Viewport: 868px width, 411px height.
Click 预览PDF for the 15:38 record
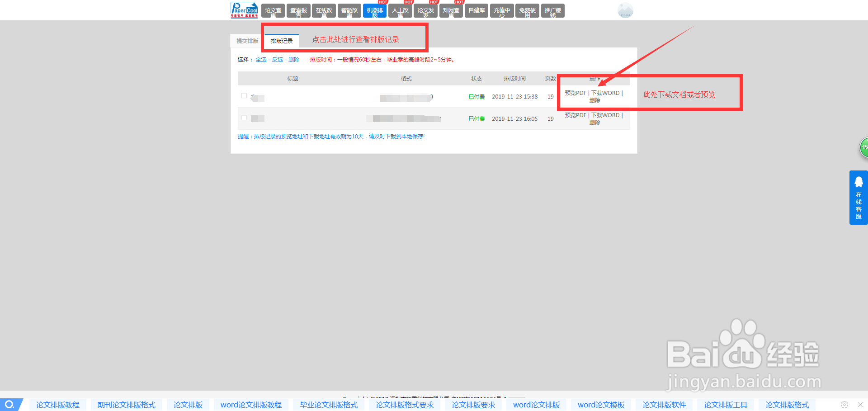point(576,93)
